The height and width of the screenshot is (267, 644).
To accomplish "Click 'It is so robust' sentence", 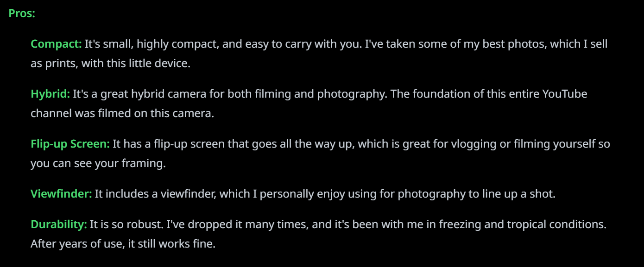I will point(126,225).
